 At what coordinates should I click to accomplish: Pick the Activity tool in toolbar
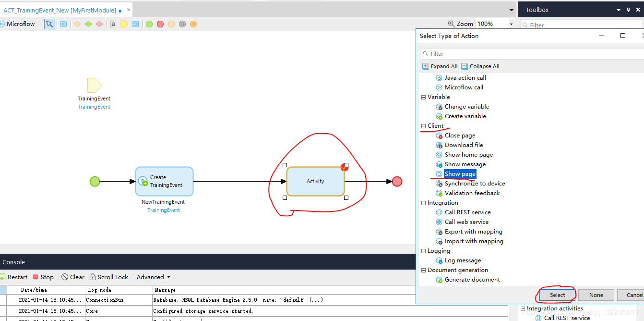pos(63,24)
